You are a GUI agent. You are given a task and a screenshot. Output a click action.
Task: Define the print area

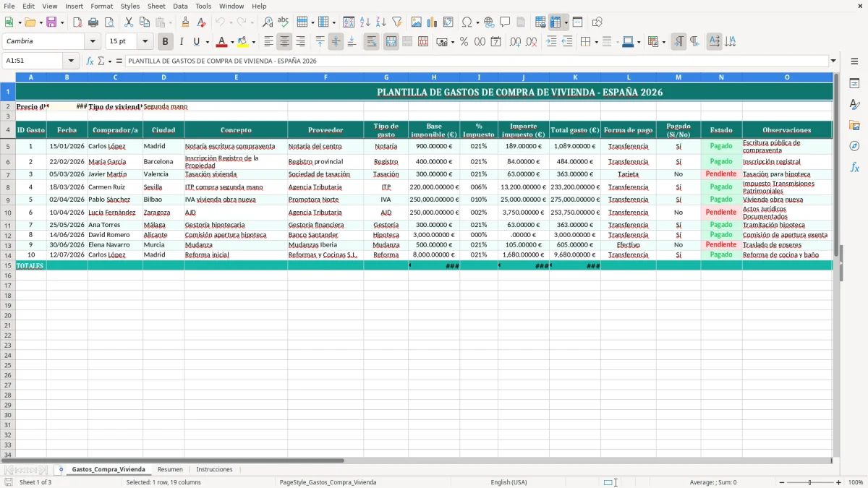click(540, 22)
